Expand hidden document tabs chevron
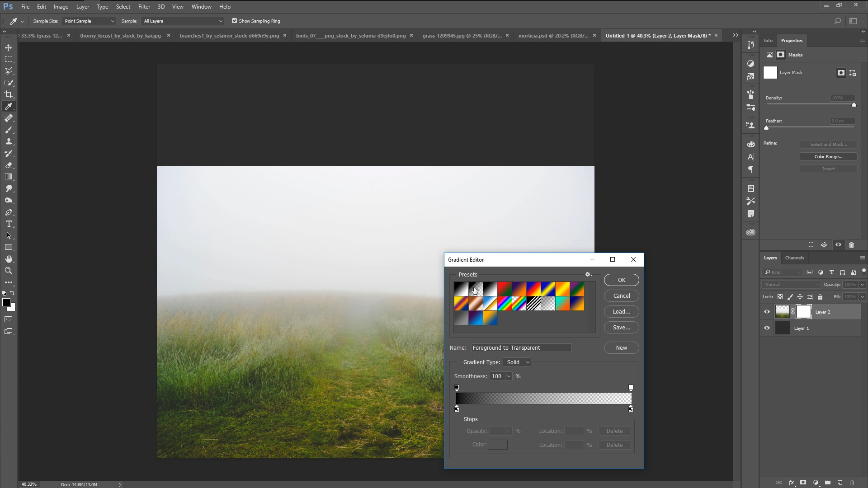The height and width of the screenshot is (488, 868). (736, 35)
